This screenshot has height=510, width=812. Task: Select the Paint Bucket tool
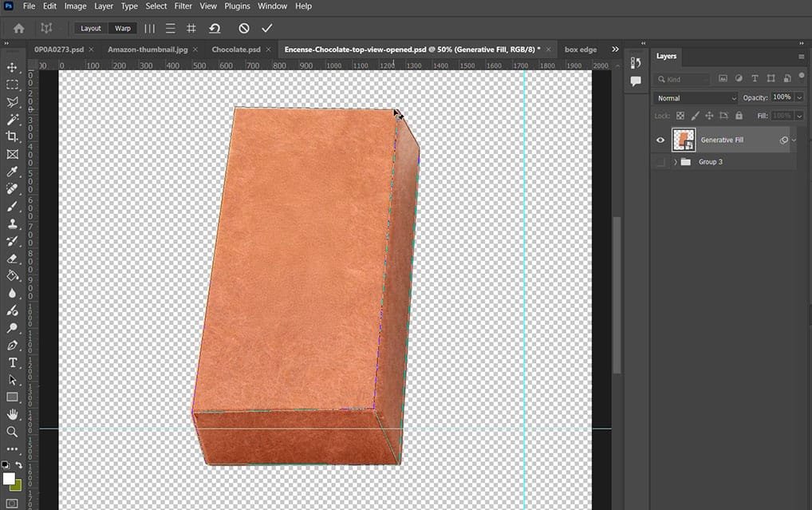12,275
